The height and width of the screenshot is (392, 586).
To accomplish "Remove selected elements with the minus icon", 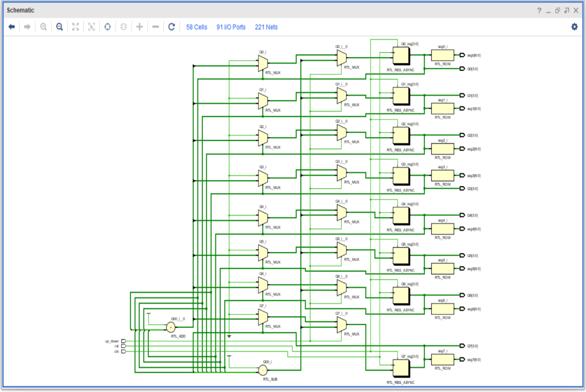I will [155, 27].
